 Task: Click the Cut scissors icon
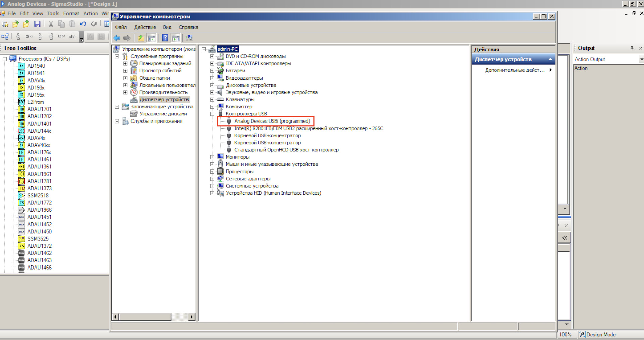51,24
